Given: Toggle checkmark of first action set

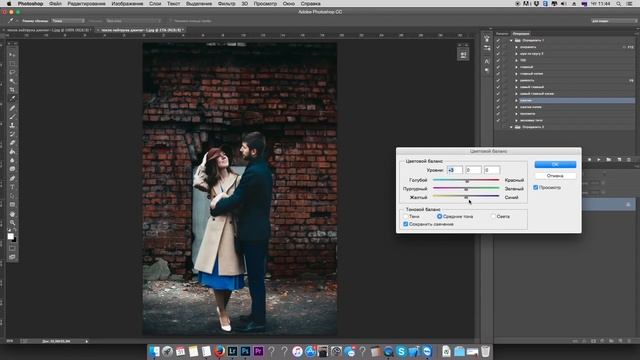Looking at the screenshot, I should (498, 40).
